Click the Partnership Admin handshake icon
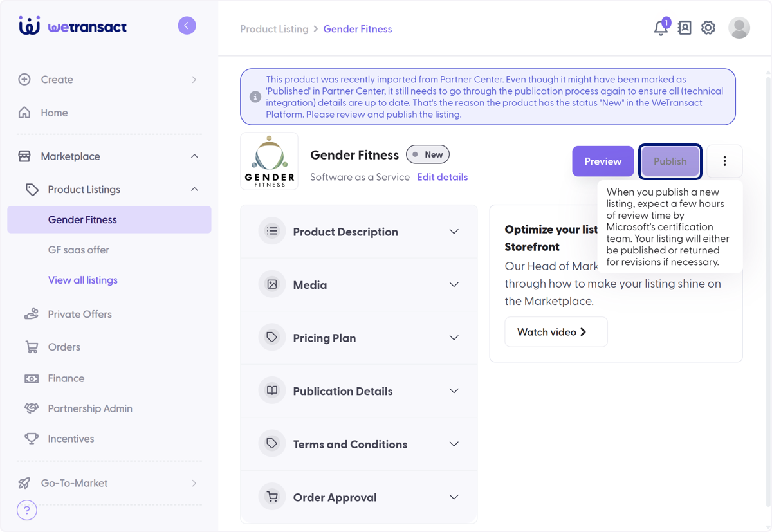Viewport: 772px width, 532px height. pyautogui.click(x=32, y=408)
